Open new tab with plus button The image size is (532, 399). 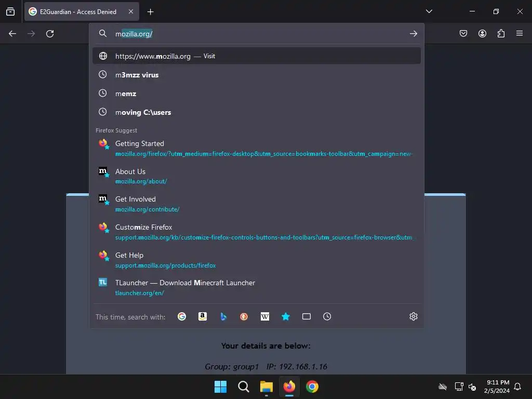[x=150, y=12]
